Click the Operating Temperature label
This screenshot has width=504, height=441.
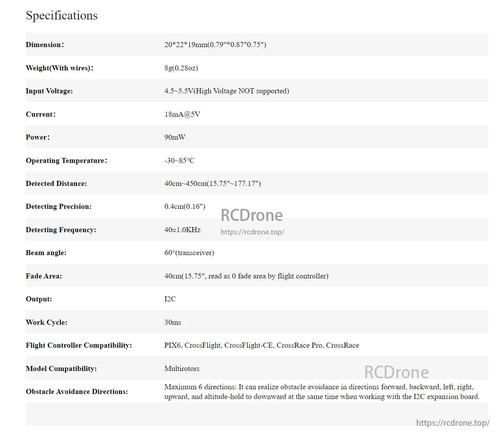66,161
